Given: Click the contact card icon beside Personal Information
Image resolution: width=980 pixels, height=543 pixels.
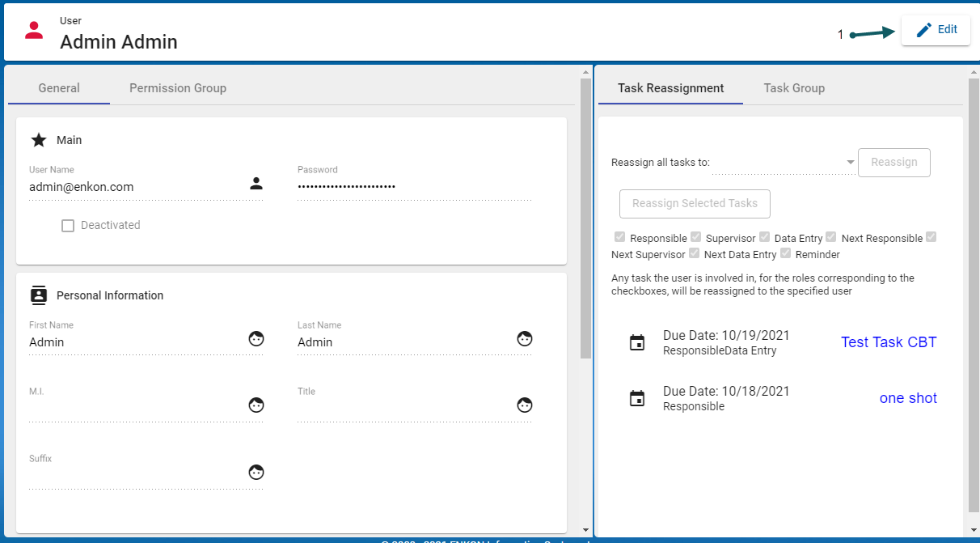Looking at the screenshot, I should [39, 295].
